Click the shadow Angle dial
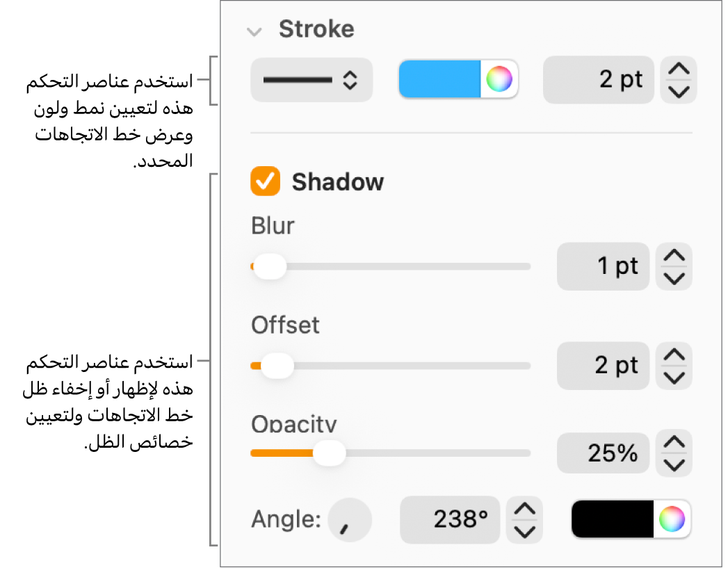The height and width of the screenshot is (568, 728). tap(350, 519)
